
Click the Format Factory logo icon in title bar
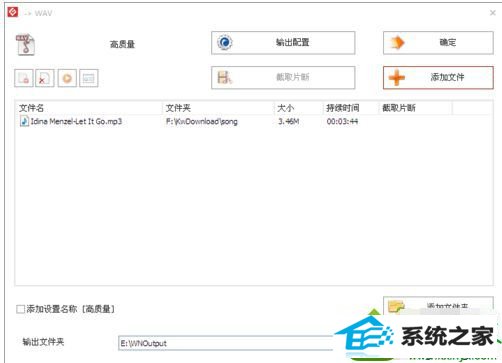(x=13, y=12)
